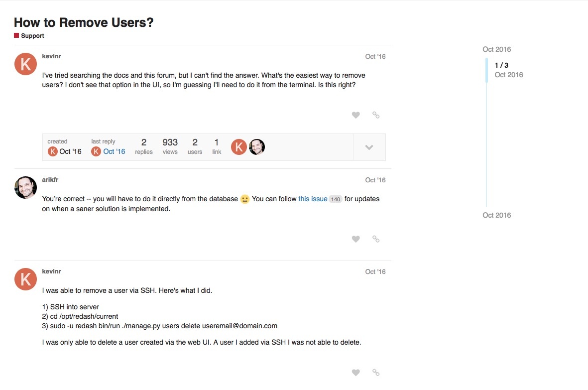Screen dimensions: 588x390
Task: Expand the topic summary details chevron
Action: click(x=369, y=147)
